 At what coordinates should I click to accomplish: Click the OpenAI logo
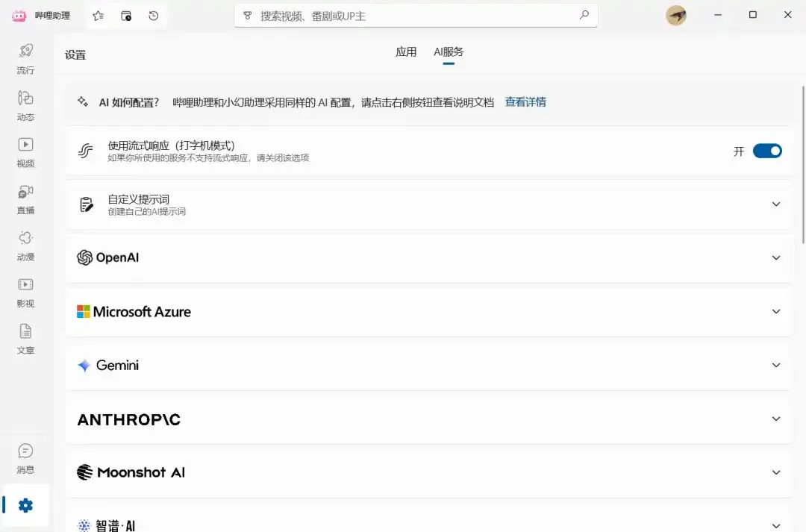pos(108,257)
